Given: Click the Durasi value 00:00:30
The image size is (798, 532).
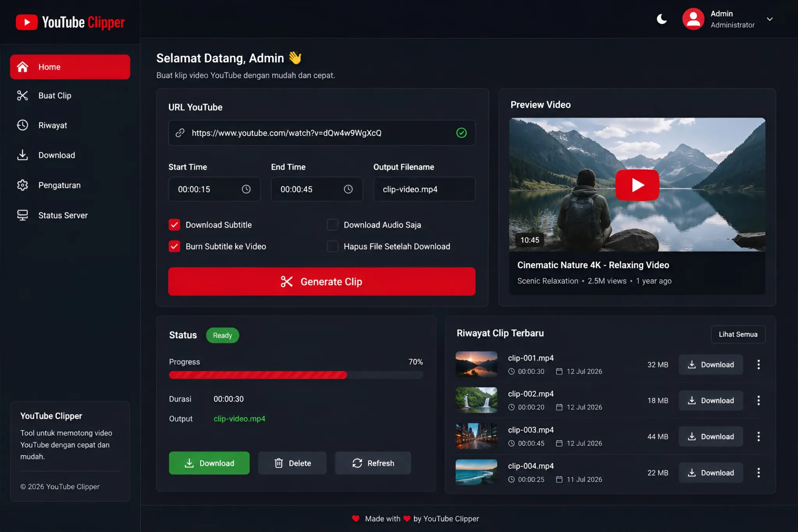Looking at the screenshot, I should pyautogui.click(x=228, y=399).
